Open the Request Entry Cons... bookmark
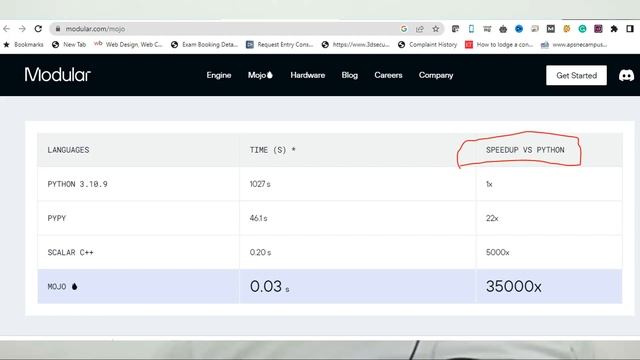Image resolution: width=640 pixels, height=360 pixels. (x=280, y=44)
